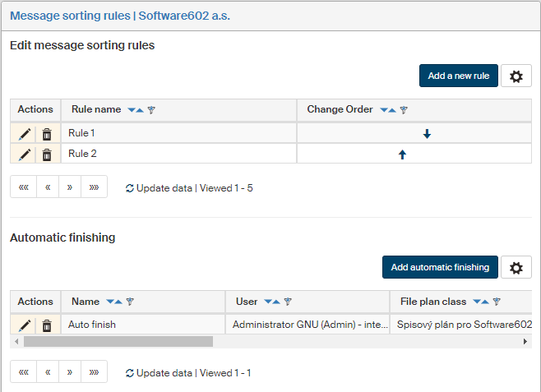Click the filter icon on Rule name column
541x392 pixels.
pyautogui.click(x=151, y=110)
